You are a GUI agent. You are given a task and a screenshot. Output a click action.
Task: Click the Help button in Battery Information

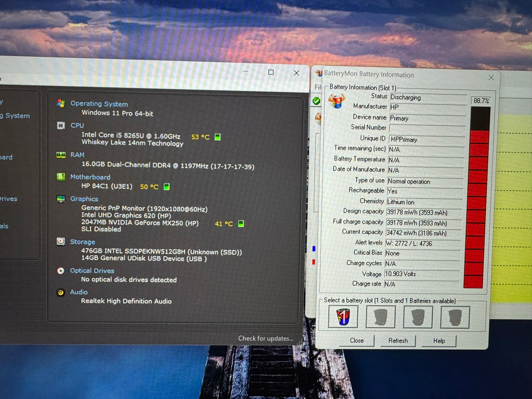439,341
